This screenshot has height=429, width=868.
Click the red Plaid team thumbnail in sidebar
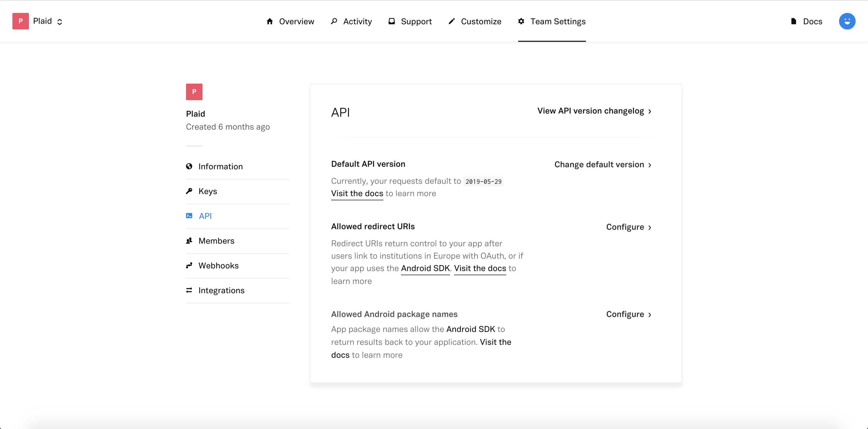pyautogui.click(x=194, y=92)
